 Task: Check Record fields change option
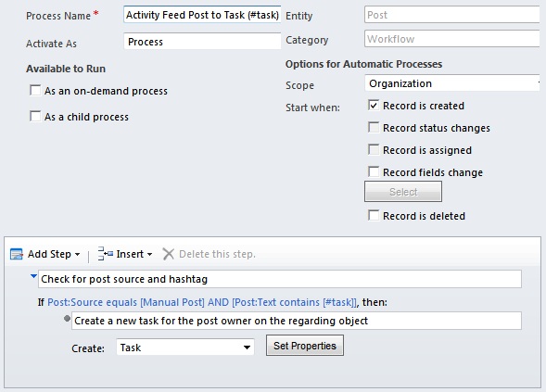[x=374, y=171]
